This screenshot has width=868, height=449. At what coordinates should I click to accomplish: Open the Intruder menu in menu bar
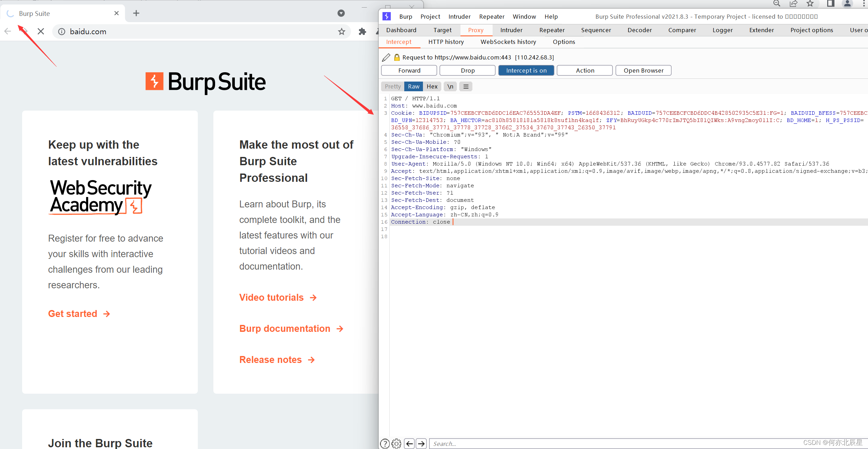459,17
